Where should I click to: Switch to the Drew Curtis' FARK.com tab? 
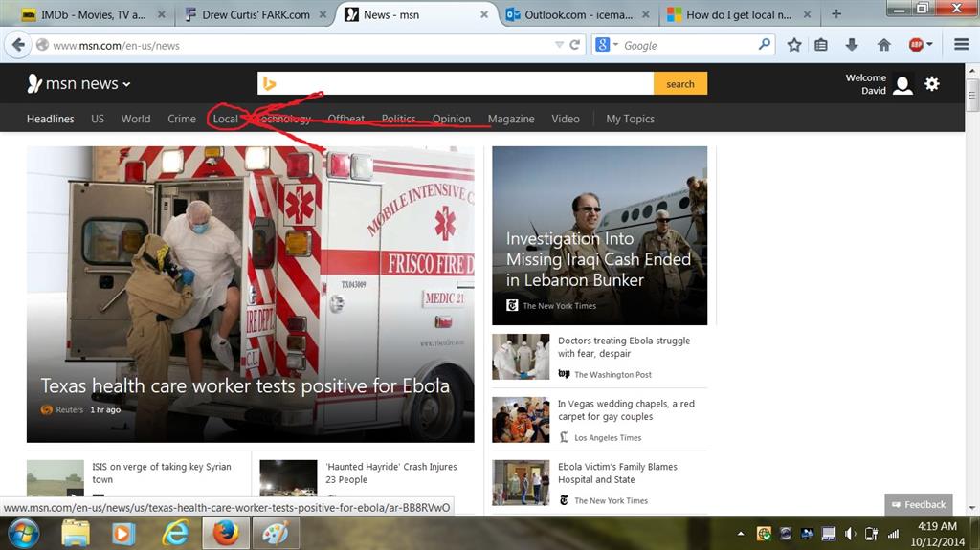tap(256, 14)
